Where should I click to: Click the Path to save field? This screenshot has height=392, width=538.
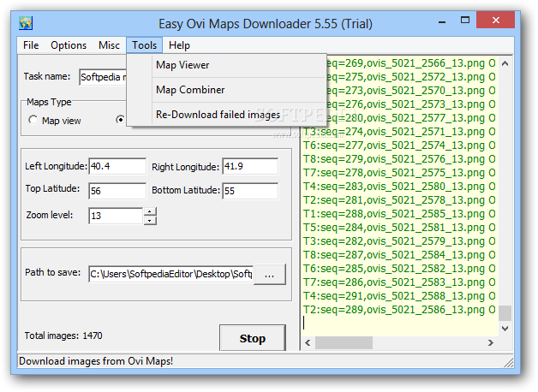click(170, 274)
